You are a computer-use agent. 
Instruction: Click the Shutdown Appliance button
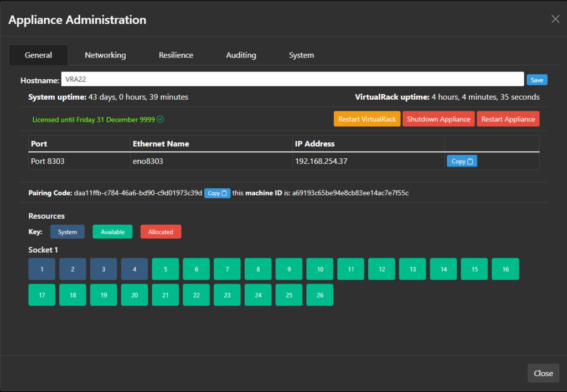pos(439,119)
